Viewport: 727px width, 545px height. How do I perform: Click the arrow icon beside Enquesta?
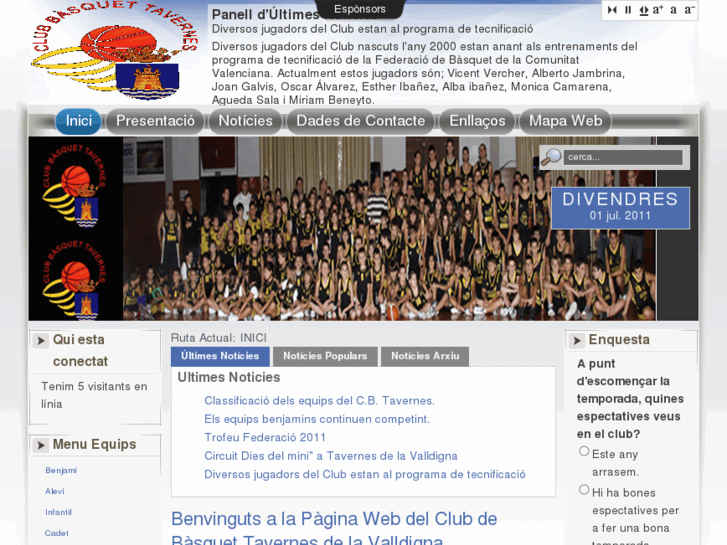pos(577,341)
